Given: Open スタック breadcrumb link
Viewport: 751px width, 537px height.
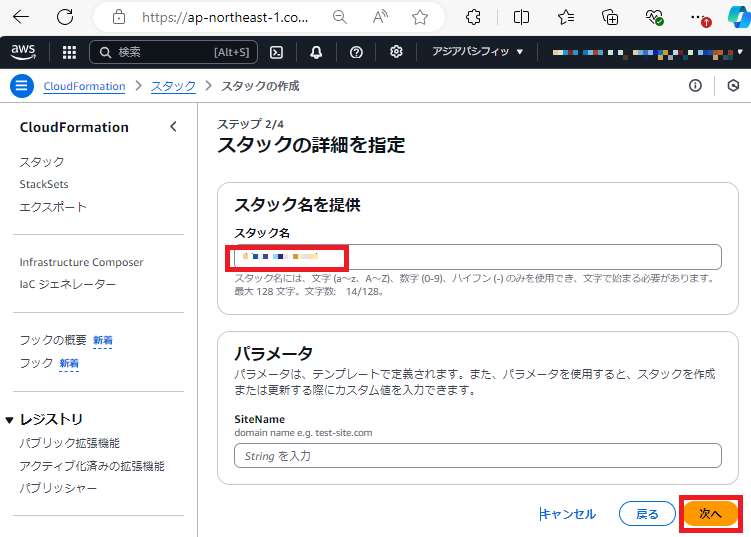Looking at the screenshot, I should 173,86.
